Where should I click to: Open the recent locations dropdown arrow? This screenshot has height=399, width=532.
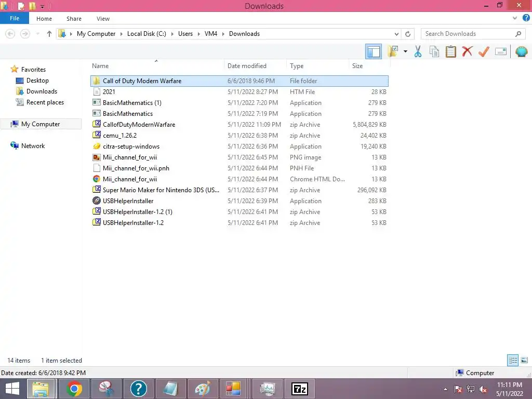37,34
